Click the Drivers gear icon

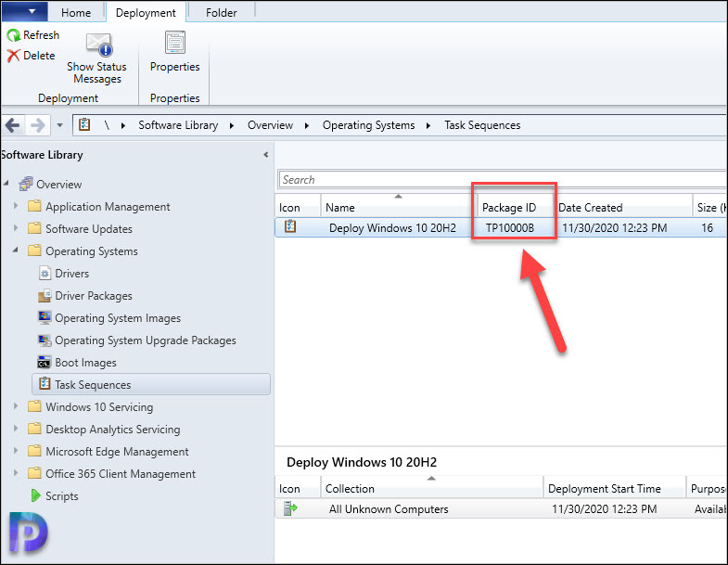(45, 273)
